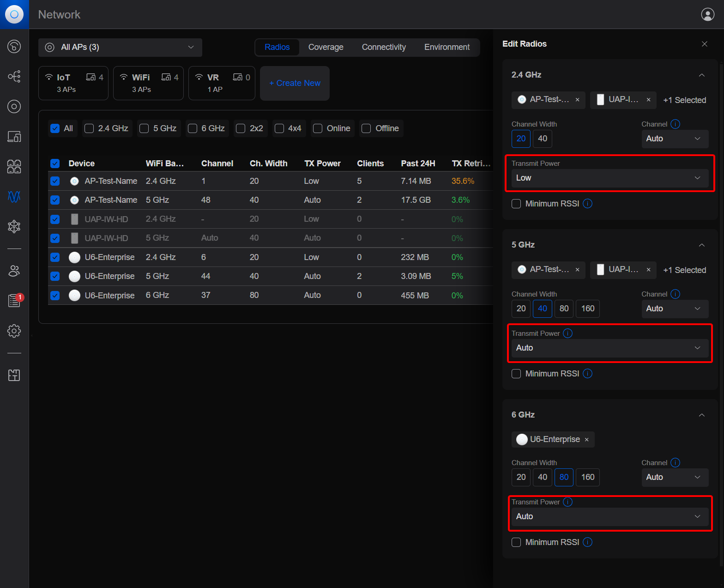Open the Ports grid sidebar icon
This screenshot has width=724, height=588.
[14, 167]
